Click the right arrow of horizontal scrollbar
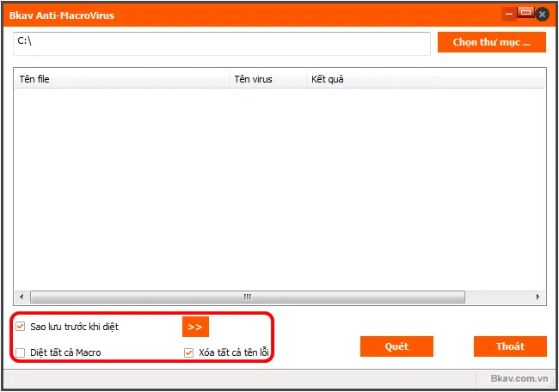 (x=538, y=297)
